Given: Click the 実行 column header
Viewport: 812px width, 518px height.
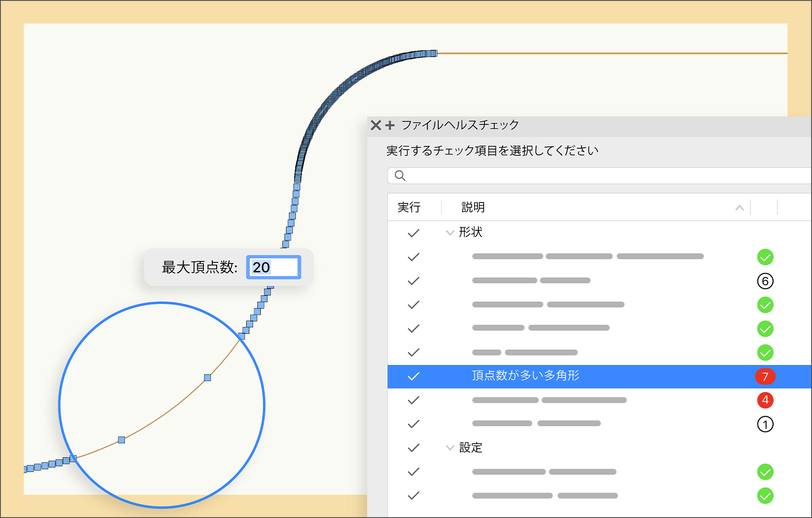Looking at the screenshot, I should pos(409,207).
